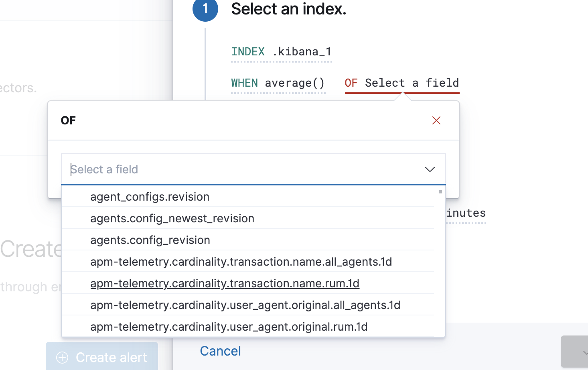Click the OF Select a field expression
This screenshot has height=370, width=588.
tap(401, 83)
